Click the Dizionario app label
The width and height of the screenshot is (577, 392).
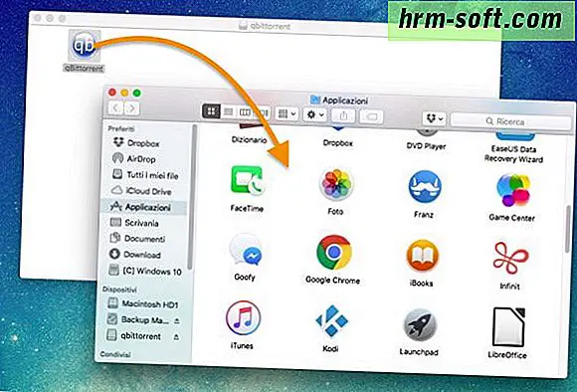point(249,140)
